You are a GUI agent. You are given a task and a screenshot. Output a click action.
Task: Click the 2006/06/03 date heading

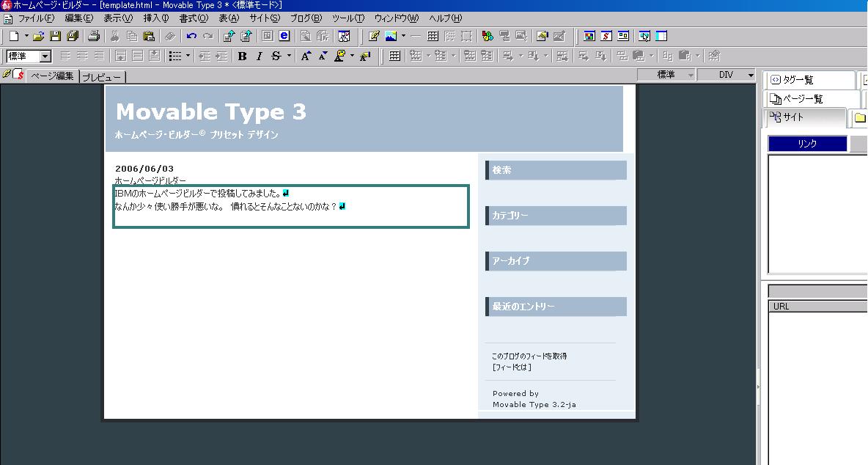pos(144,169)
